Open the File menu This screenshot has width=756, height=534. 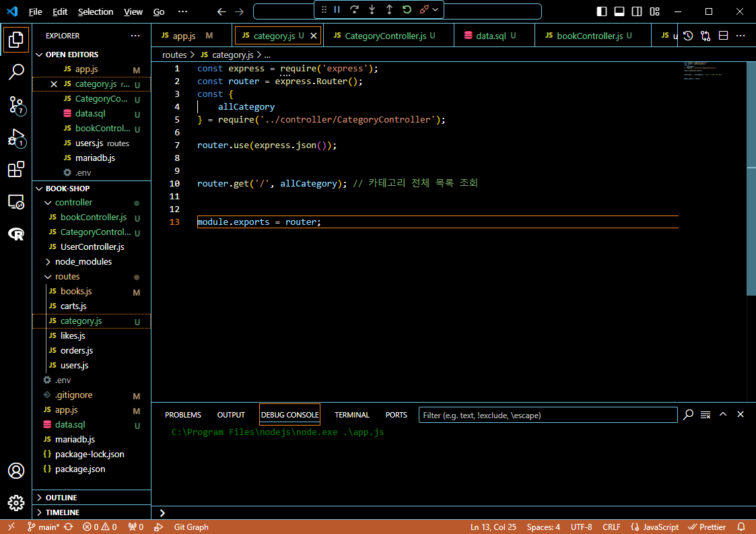[x=35, y=11]
